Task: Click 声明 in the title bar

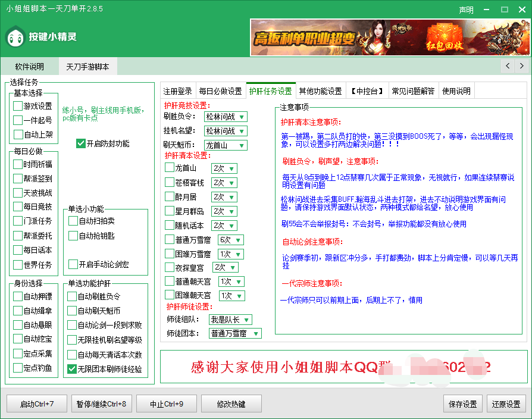Action: [x=467, y=10]
